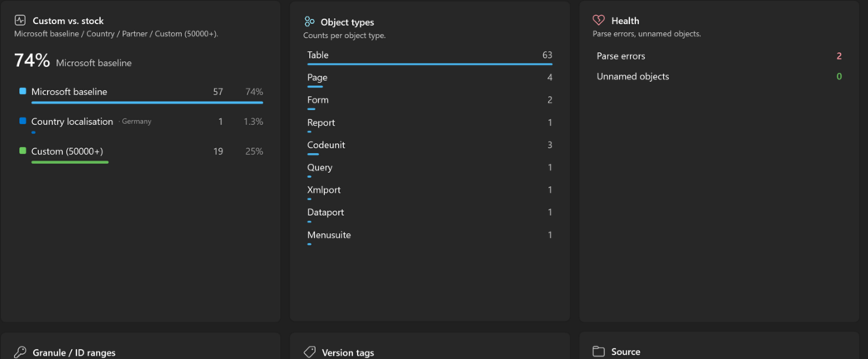The height and width of the screenshot is (359, 868).
Task: Click the key icon beside Granule / ID ranges
Action: point(20,352)
